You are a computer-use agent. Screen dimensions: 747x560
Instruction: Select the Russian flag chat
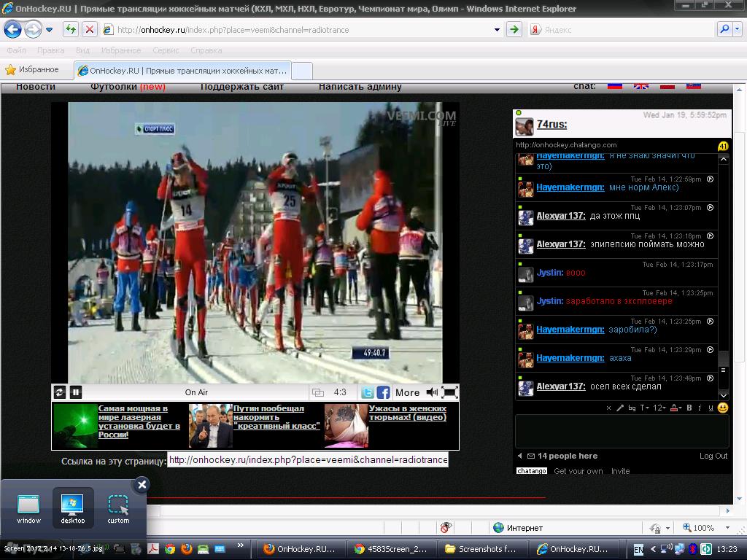click(x=614, y=86)
